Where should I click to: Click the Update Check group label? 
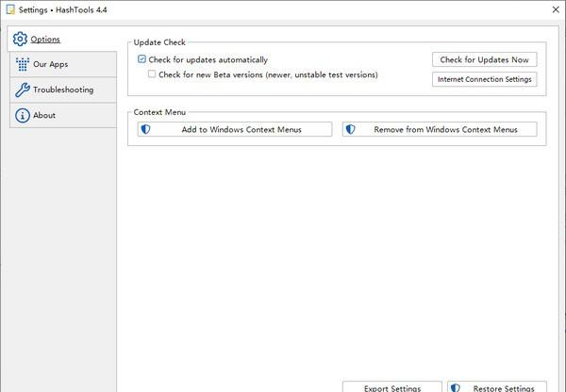tap(159, 42)
